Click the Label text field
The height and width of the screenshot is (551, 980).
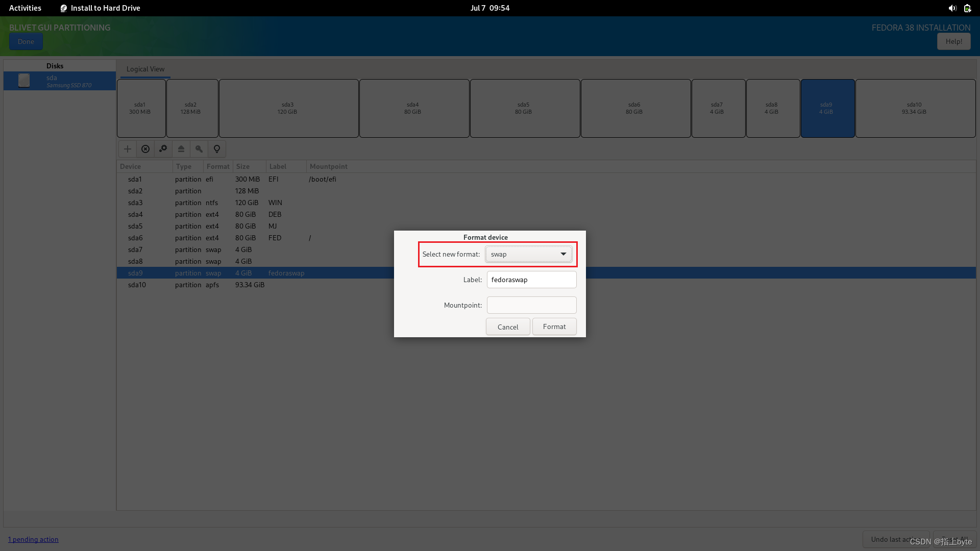pos(531,280)
